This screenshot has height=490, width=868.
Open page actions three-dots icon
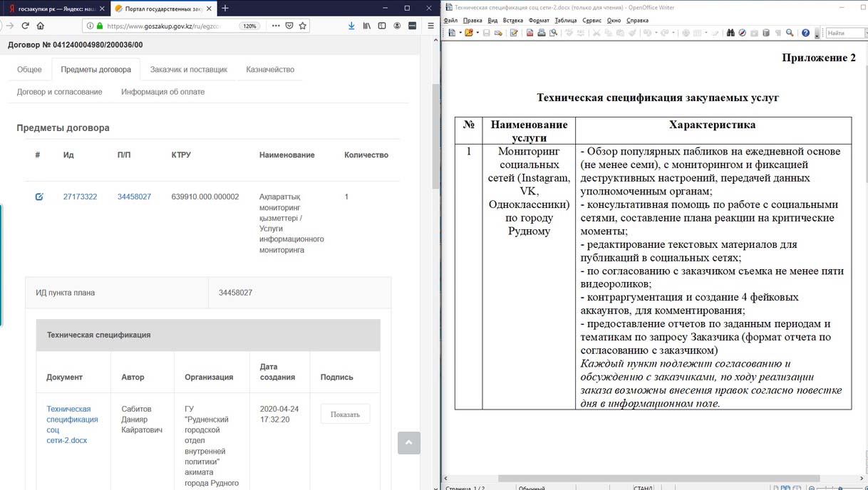(276, 26)
